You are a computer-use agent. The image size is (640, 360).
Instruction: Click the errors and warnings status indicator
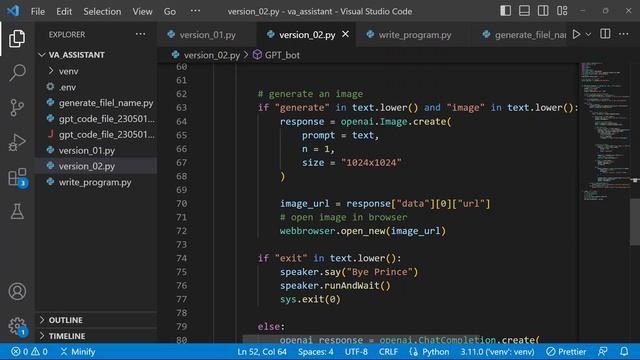click(x=29, y=351)
